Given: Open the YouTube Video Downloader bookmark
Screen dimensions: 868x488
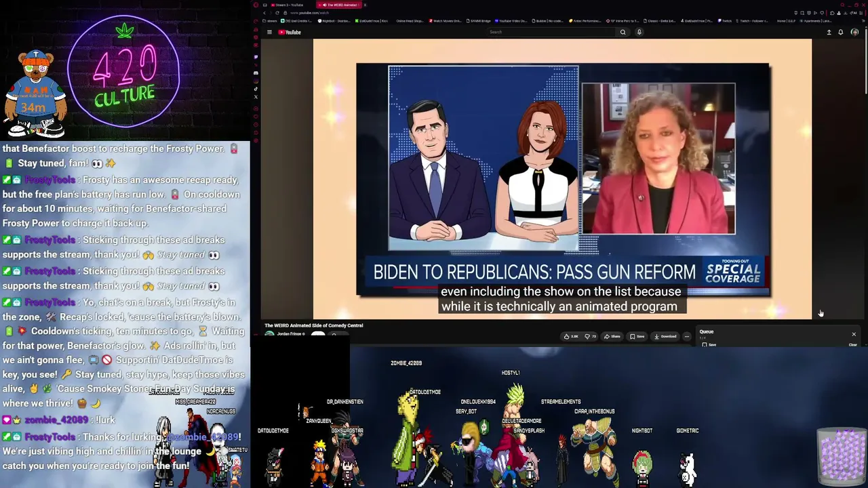Looking at the screenshot, I should tap(511, 21).
